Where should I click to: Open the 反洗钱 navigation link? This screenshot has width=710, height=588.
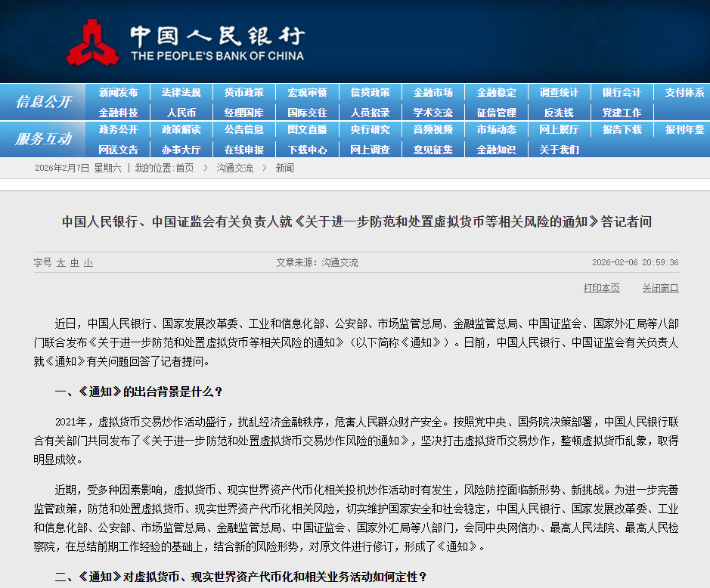(x=559, y=113)
